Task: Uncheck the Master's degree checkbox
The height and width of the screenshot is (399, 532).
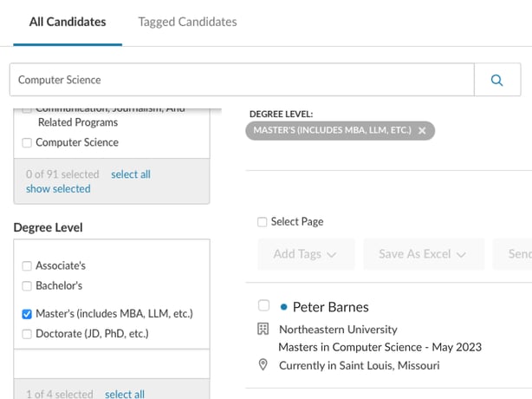Action: 27,314
